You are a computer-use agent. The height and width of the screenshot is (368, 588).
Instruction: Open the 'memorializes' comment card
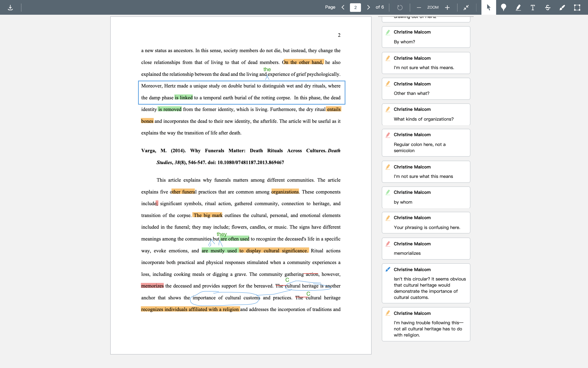point(426,248)
